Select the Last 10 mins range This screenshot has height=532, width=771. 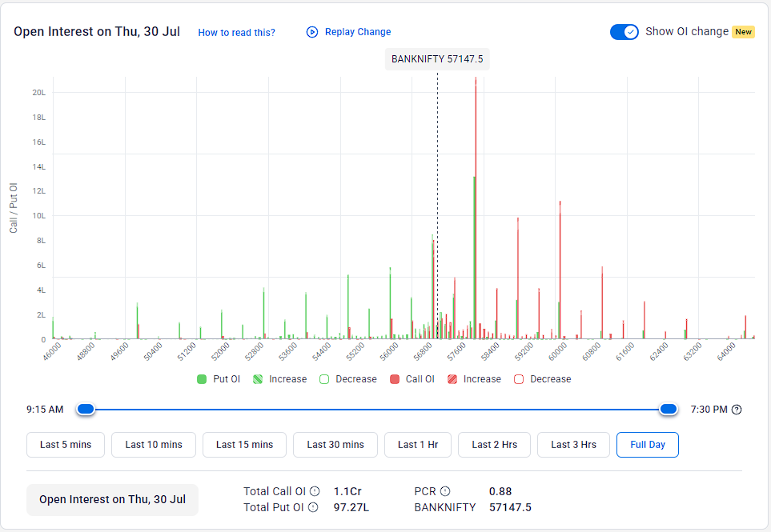(x=154, y=445)
